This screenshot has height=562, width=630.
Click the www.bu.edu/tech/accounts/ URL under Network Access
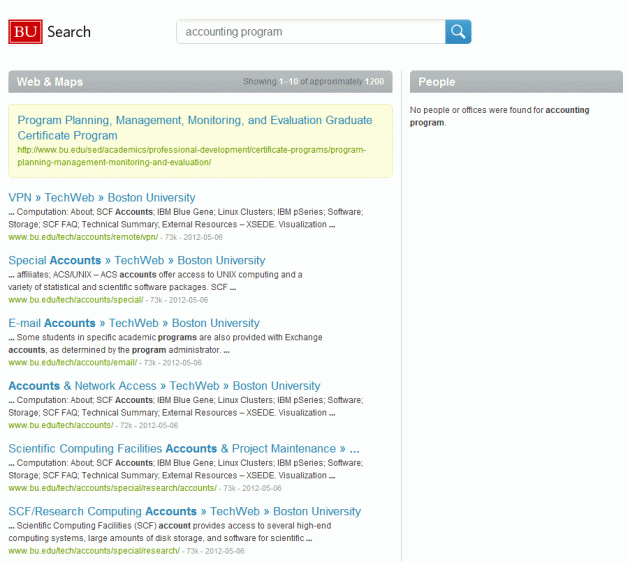(x=61, y=425)
